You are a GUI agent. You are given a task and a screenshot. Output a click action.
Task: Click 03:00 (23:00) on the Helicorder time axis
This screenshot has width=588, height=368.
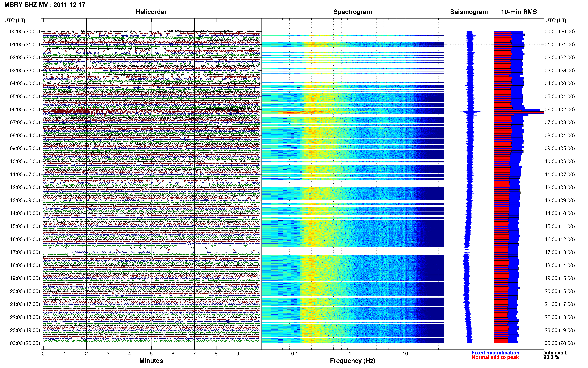[25, 71]
